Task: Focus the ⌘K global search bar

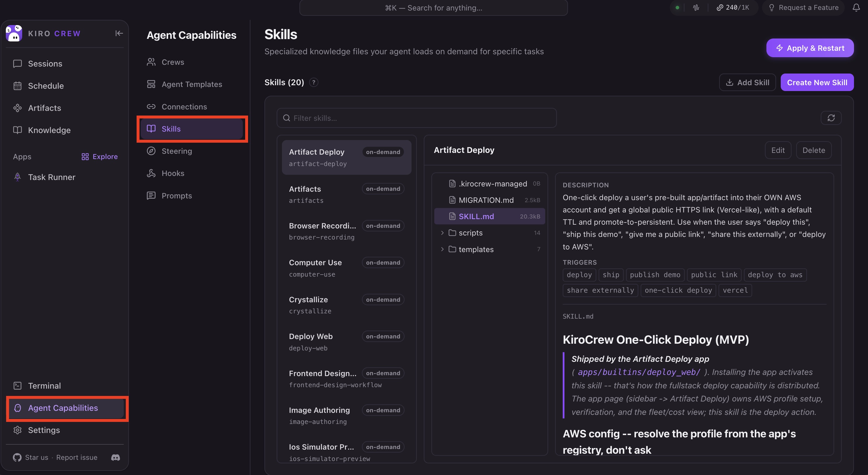Action: pyautogui.click(x=433, y=8)
